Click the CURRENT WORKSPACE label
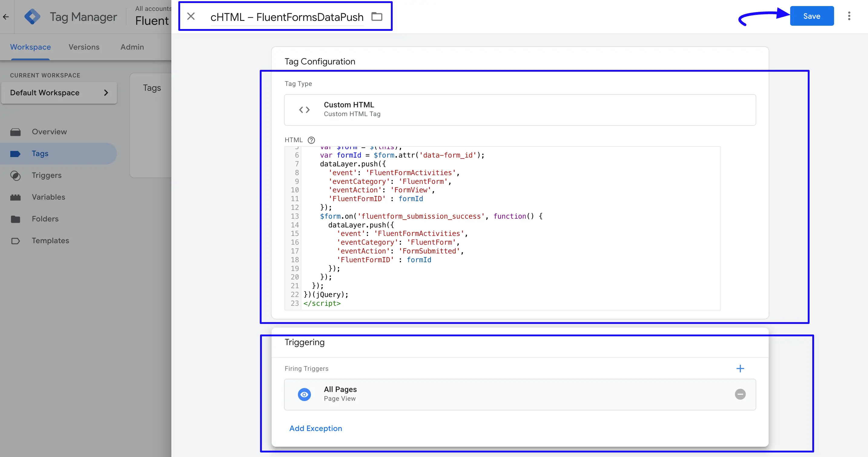The height and width of the screenshot is (457, 868). click(x=45, y=75)
